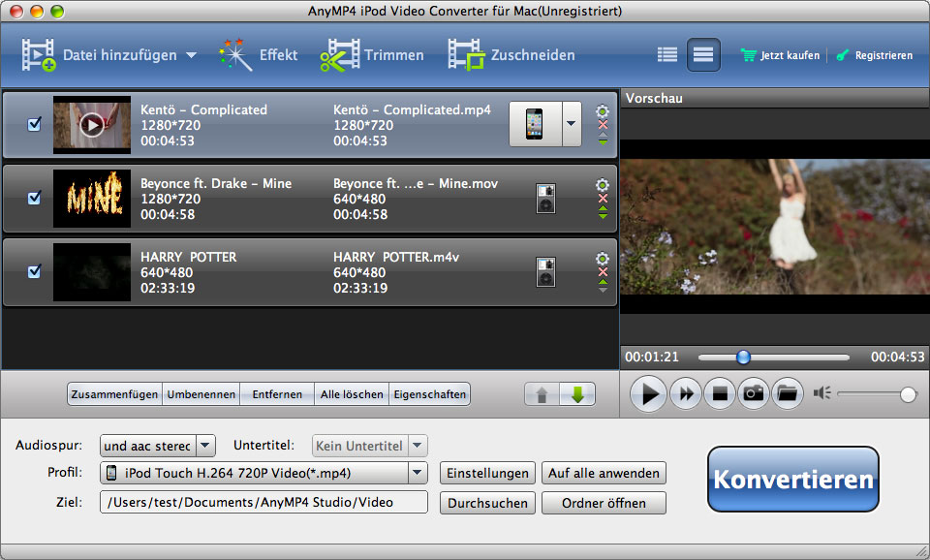Open the Audiospur dropdown
The height and width of the screenshot is (560, 930).
(205, 446)
